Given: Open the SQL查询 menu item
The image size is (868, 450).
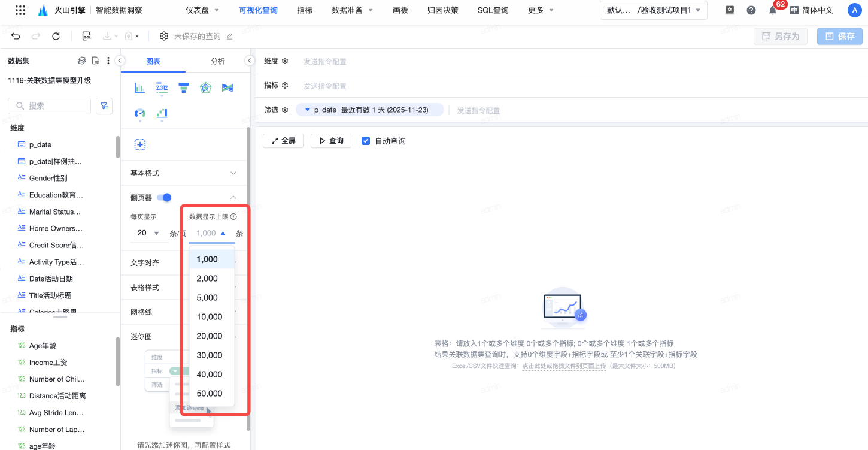Looking at the screenshot, I should [493, 10].
